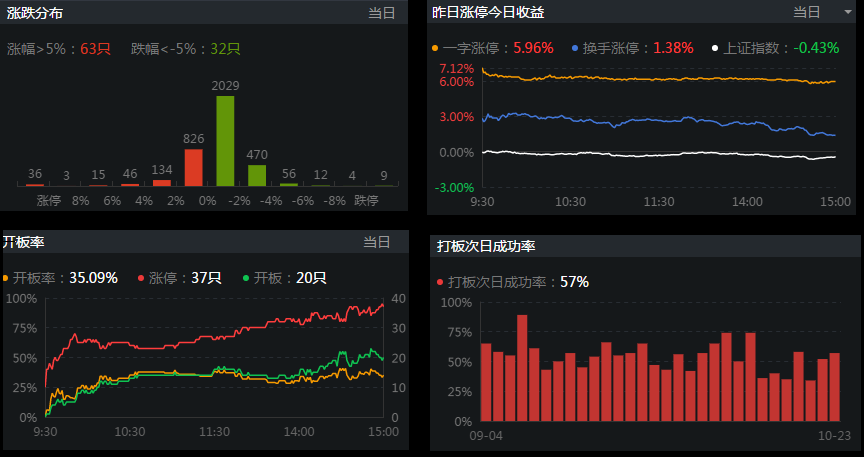864x457 pixels.
Task: Click the 开板率 panel title
Action: pos(23,241)
